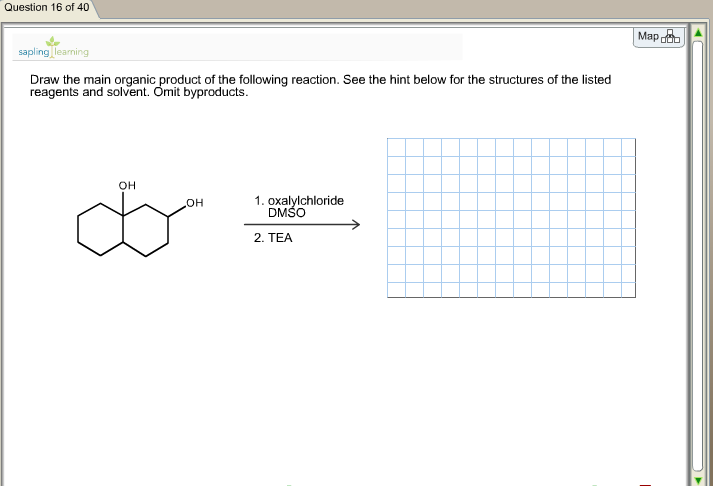Click the '1. oxalylchloride' reagent text

coord(299,200)
